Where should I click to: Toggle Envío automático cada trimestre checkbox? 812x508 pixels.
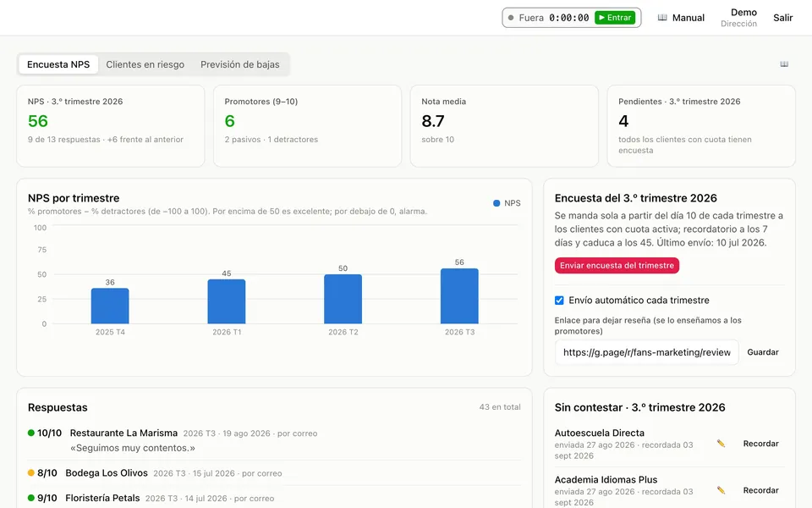pyautogui.click(x=559, y=300)
